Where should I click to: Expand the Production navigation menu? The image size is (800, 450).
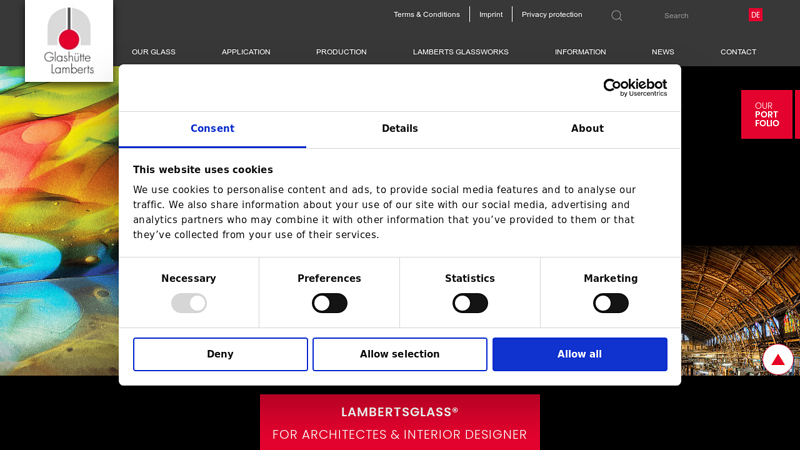click(341, 52)
